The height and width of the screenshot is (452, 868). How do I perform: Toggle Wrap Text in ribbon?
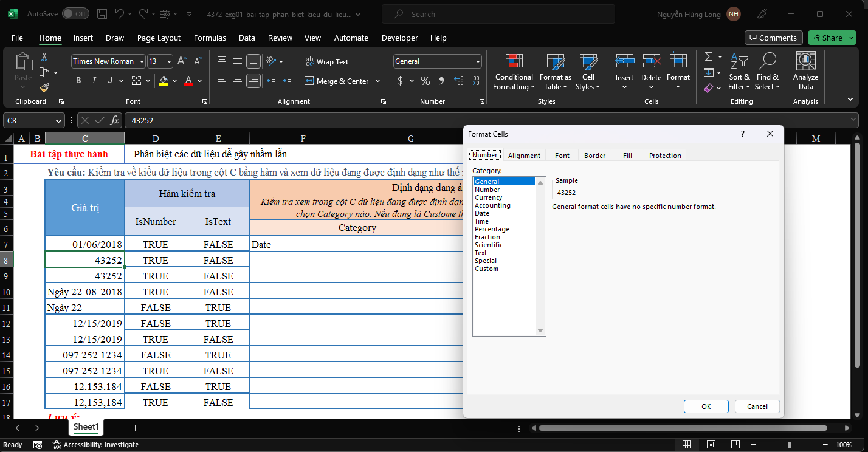point(326,61)
